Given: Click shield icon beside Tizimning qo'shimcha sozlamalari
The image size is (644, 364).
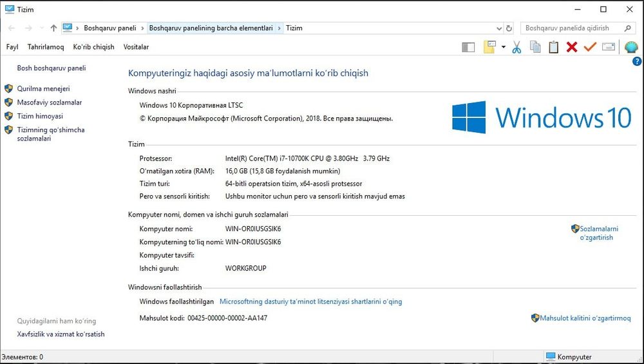Looking at the screenshot, I should pyautogui.click(x=8, y=130).
